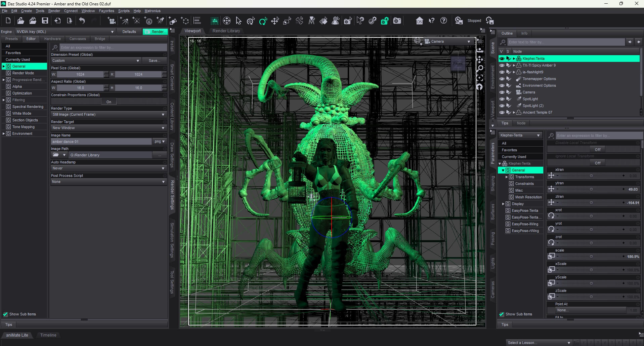This screenshot has width=644, height=346.
Task: Click the New scene file icon
Action: pyautogui.click(x=8, y=21)
